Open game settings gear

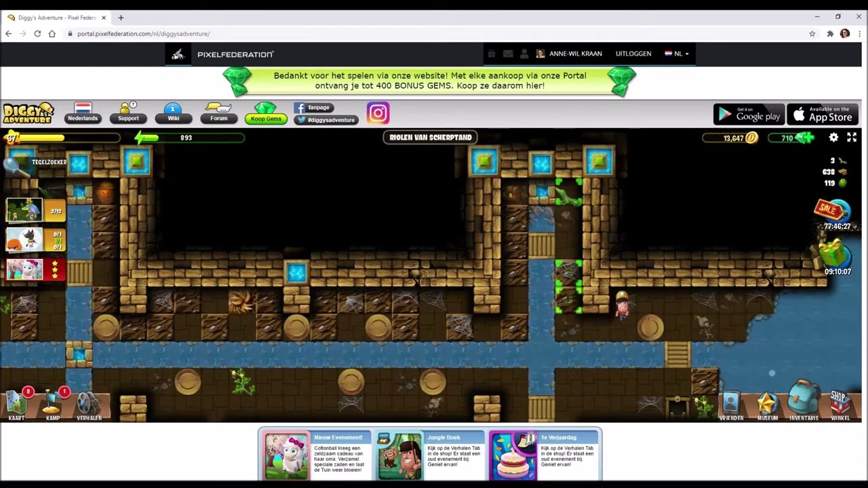pos(833,138)
